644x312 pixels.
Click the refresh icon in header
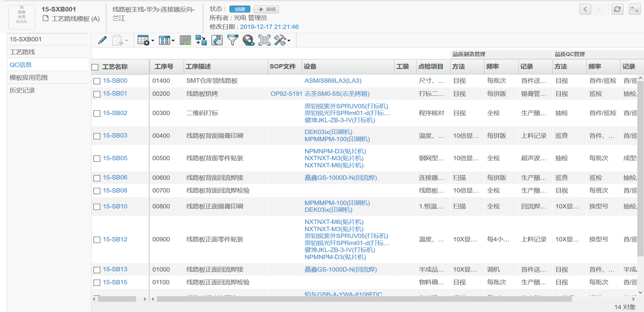[x=617, y=9]
